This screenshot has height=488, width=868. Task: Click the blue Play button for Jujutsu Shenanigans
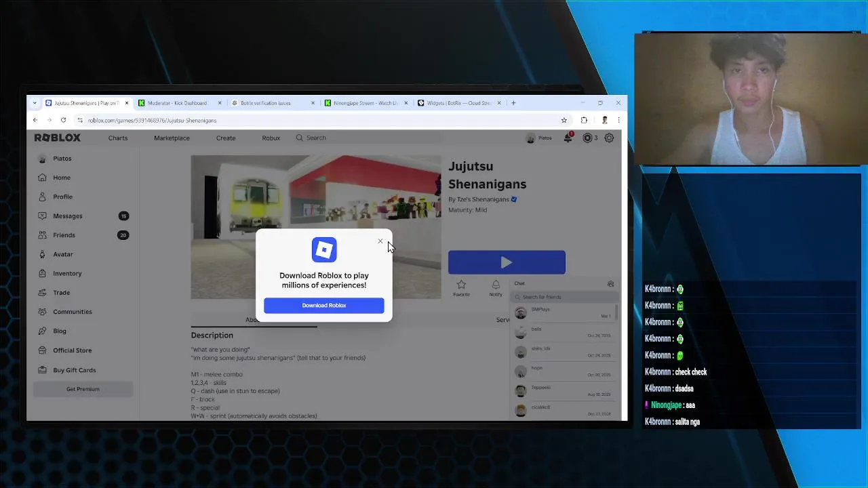pos(507,262)
